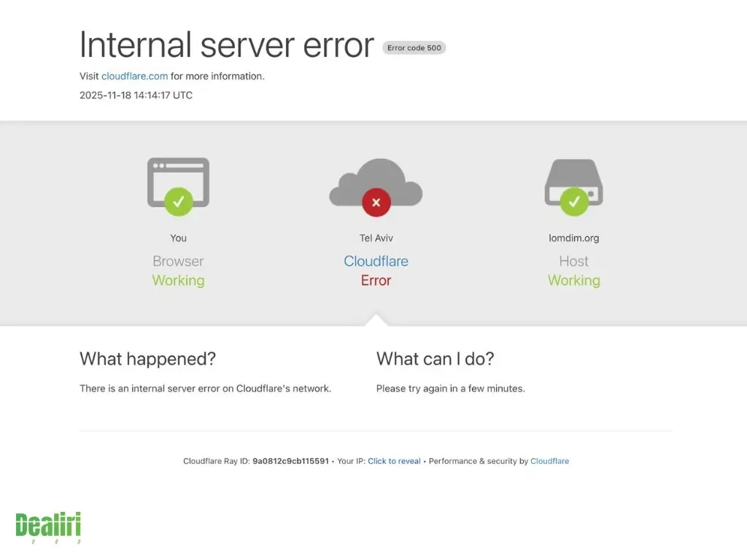The width and height of the screenshot is (747, 560).
Task: Click the Cloudflare Ray ID value
Action: point(290,461)
